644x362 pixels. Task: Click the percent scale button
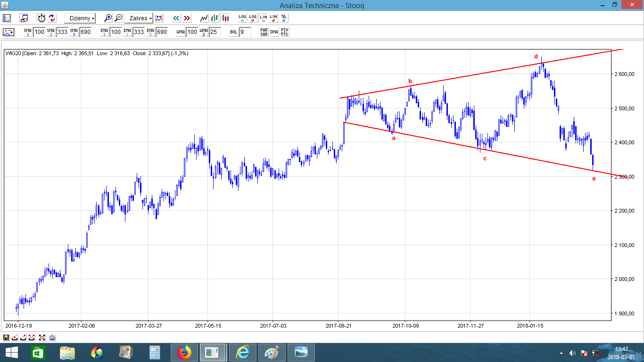(x=284, y=18)
